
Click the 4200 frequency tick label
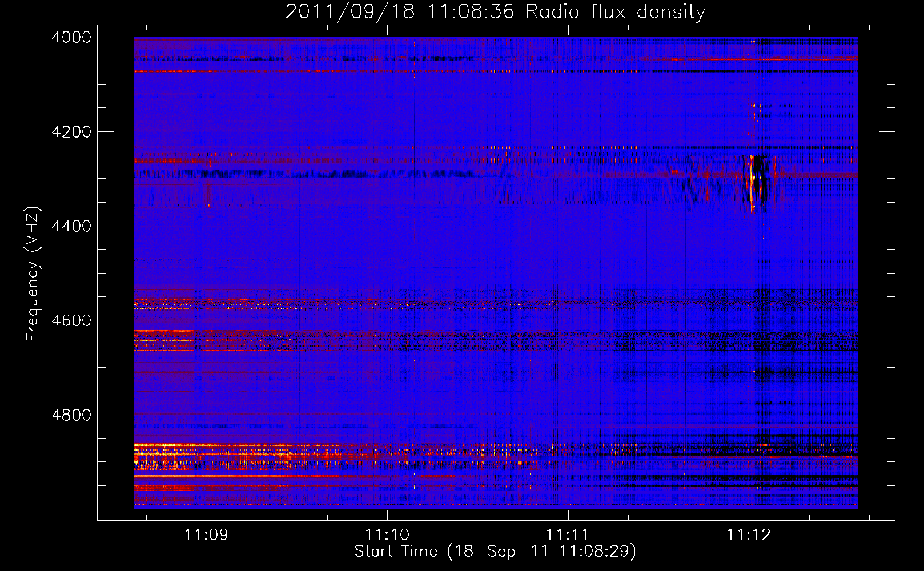[x=71, y=132]
